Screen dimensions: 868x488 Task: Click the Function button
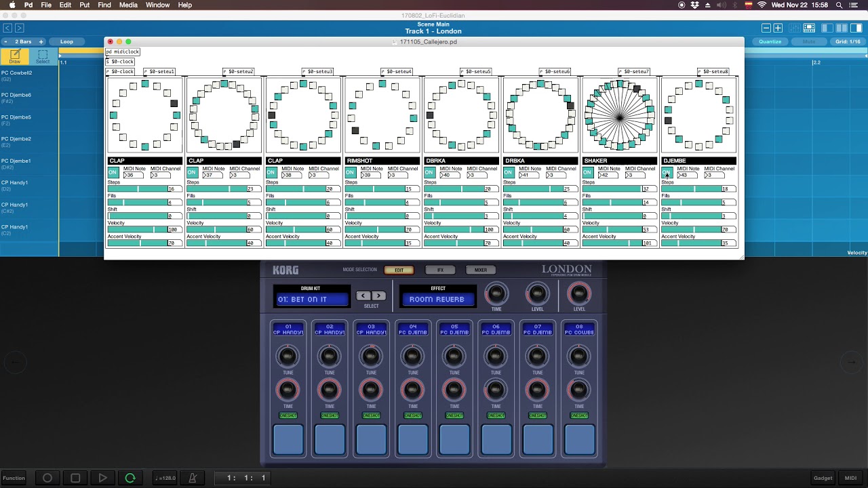pyautogui.click(x=14, y=478)
